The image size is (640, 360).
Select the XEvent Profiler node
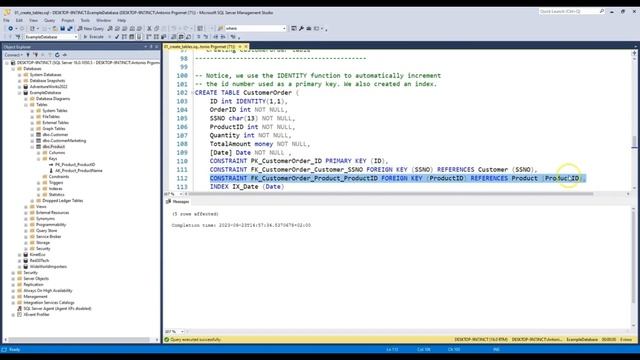(x=36, y=315)
